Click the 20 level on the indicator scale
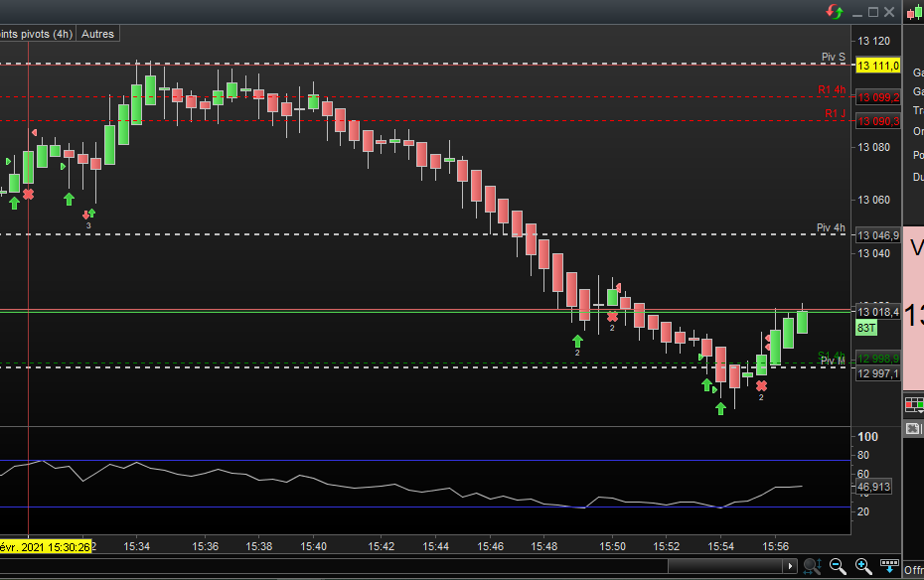Screen dimensions: 924x580 (863, 511)
